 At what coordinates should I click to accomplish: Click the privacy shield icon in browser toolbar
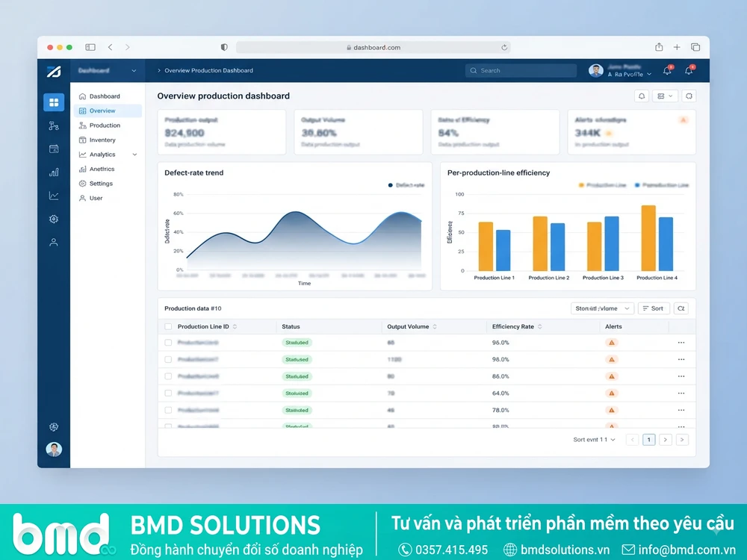click(224, 47)
